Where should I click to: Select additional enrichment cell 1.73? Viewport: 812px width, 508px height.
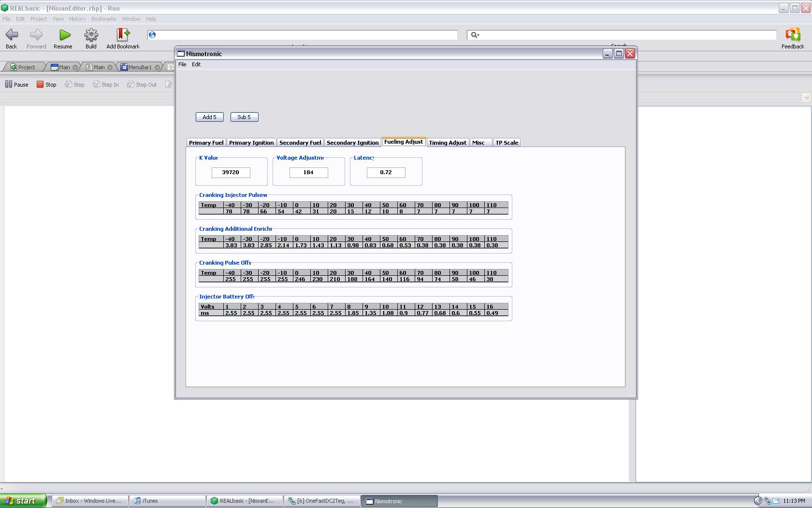point(302,245)
